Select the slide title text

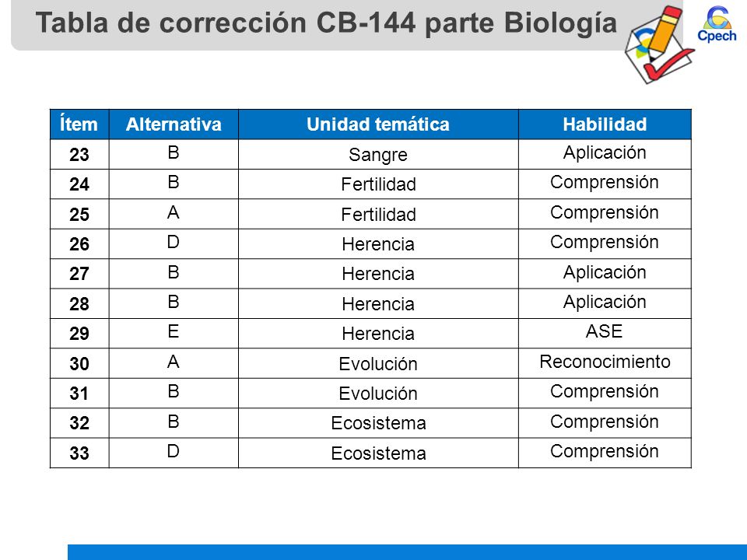point(326,23)
